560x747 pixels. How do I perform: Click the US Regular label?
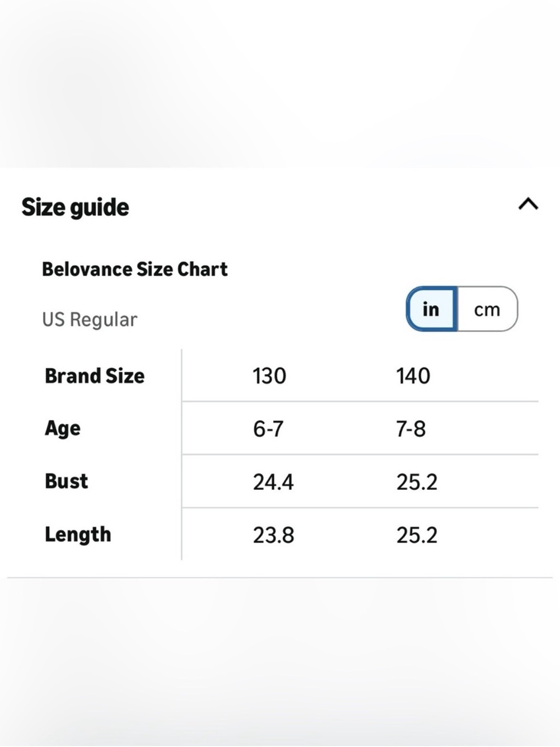pos(90,319)
